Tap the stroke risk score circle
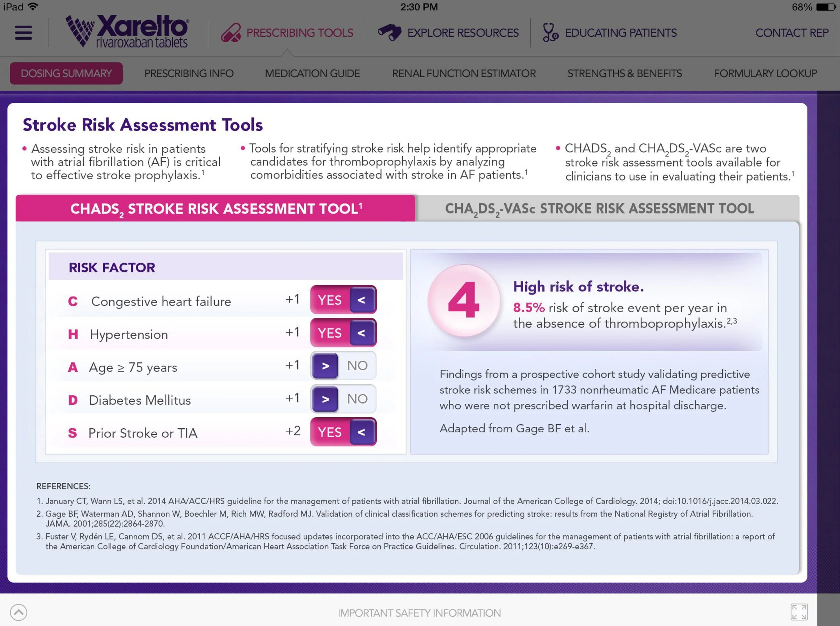This screenshot has height=626, width=840. (x=464, y=300)
